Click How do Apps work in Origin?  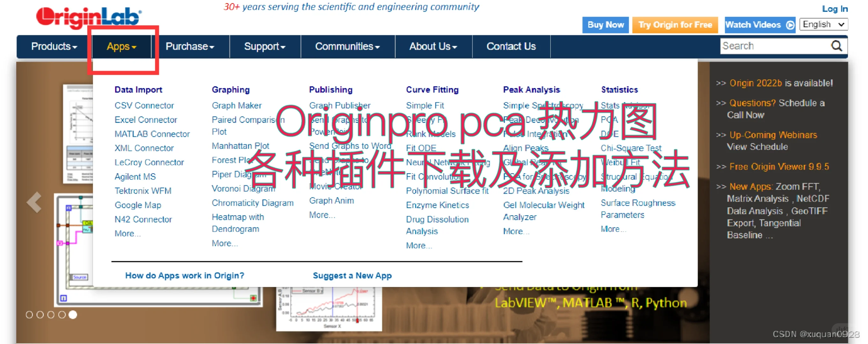tap(185, 275)
